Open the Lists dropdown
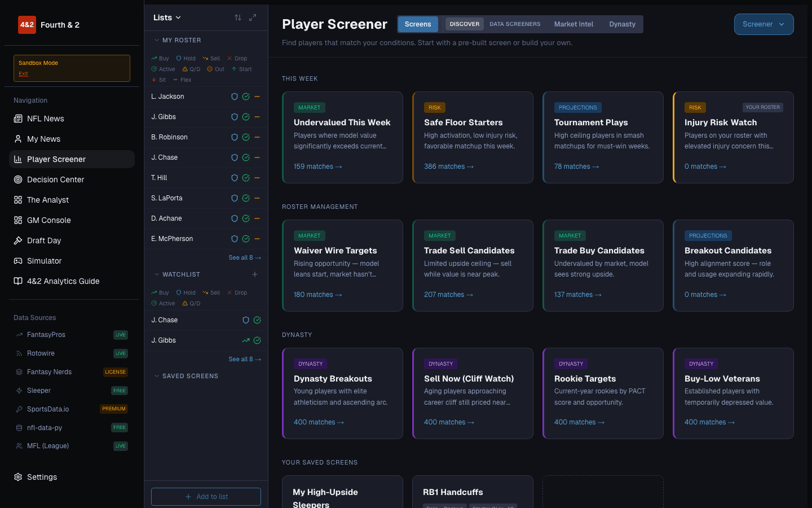The height and width of the screenshot is (508, 812). [x=167, y=17]
